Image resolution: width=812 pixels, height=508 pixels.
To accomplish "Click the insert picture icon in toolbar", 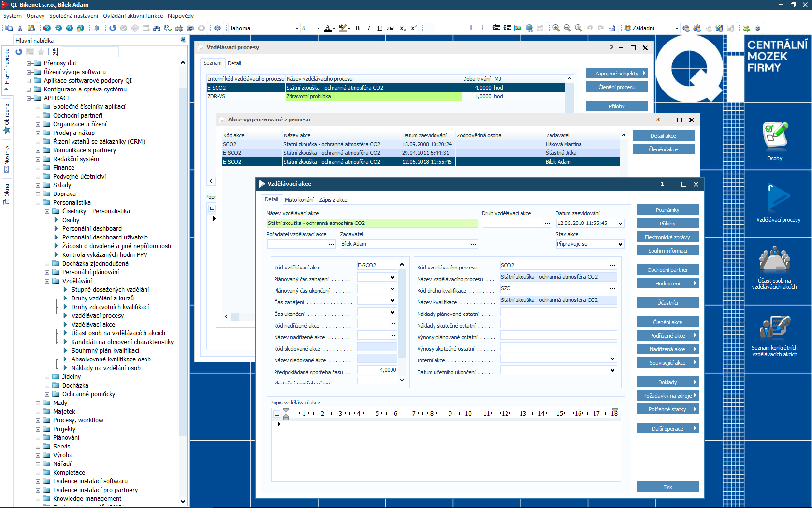I will click(518, 28).
